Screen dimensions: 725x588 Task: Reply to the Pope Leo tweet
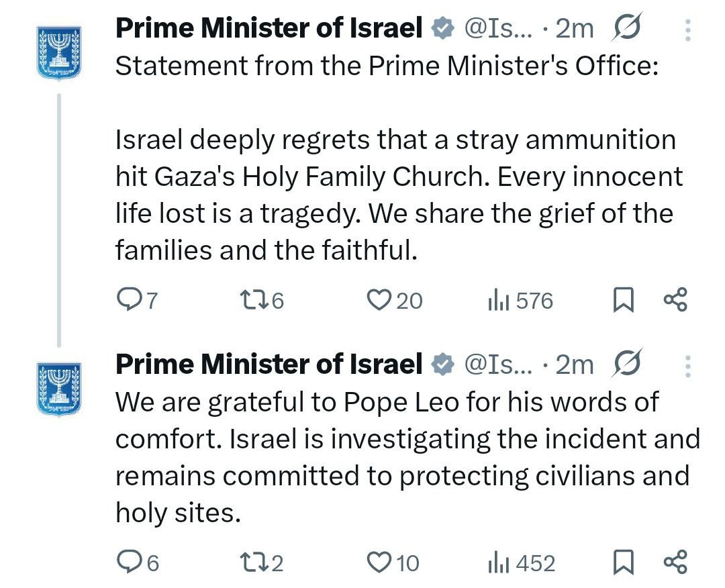point(138,562)
